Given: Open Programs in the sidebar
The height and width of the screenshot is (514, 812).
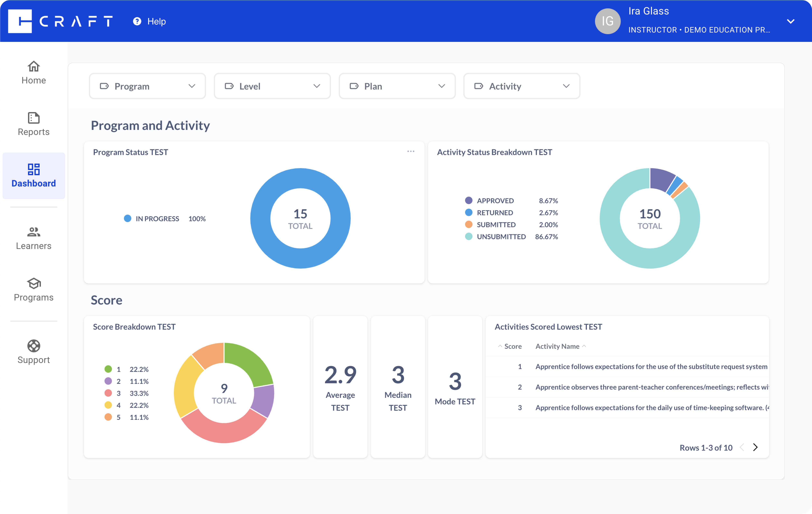Looking at the screenshot, I should pos(34,290).
